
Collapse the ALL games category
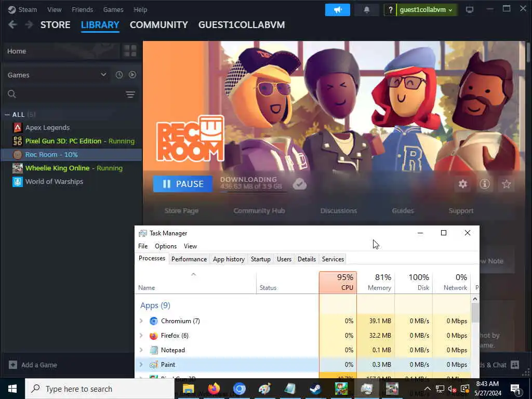click(7, 115)
